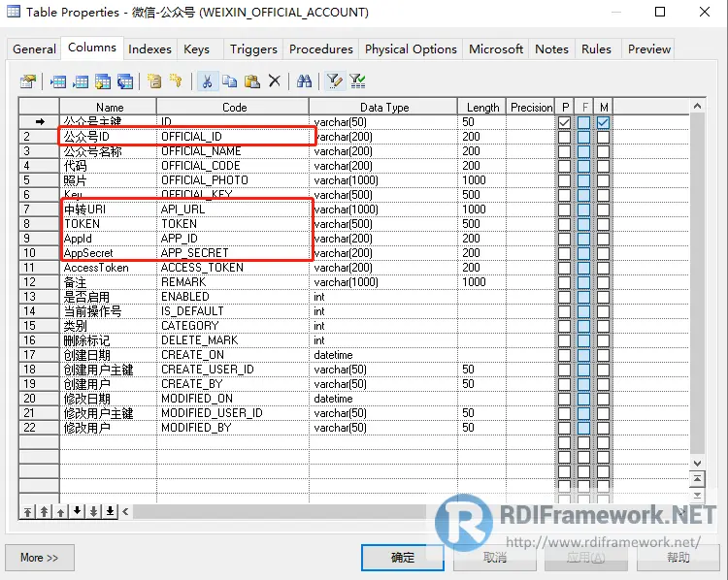The image size is (728, 580).
Task: Switch to the Triggers tab
Action: coord(253,48)
